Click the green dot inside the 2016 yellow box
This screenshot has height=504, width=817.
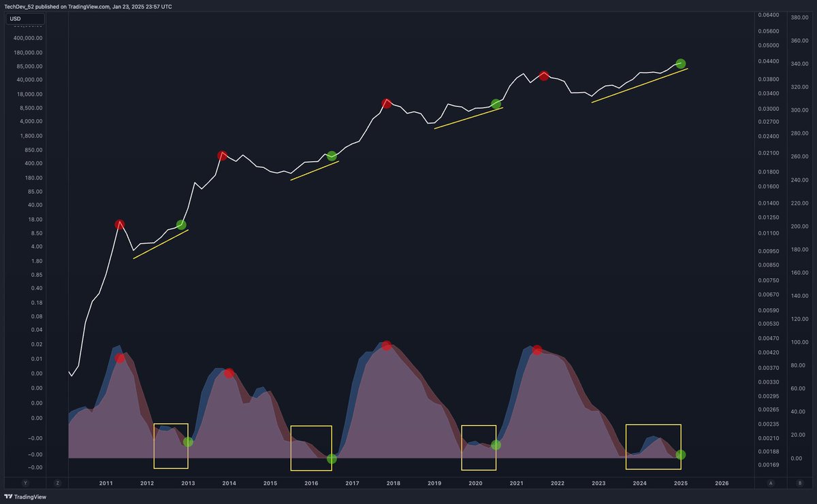pyautogui.click(x=332, y=459)
